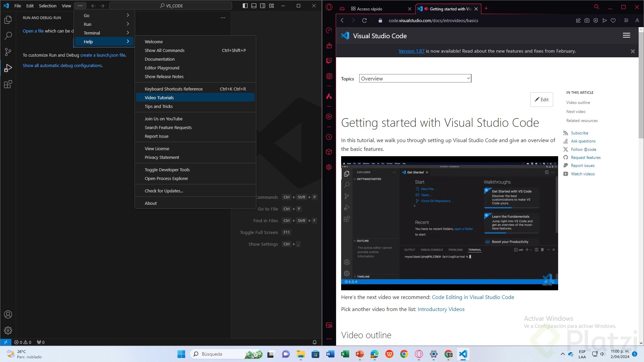
Task: Open the Explorer view in activity bar
Action: tap(8, 20)
